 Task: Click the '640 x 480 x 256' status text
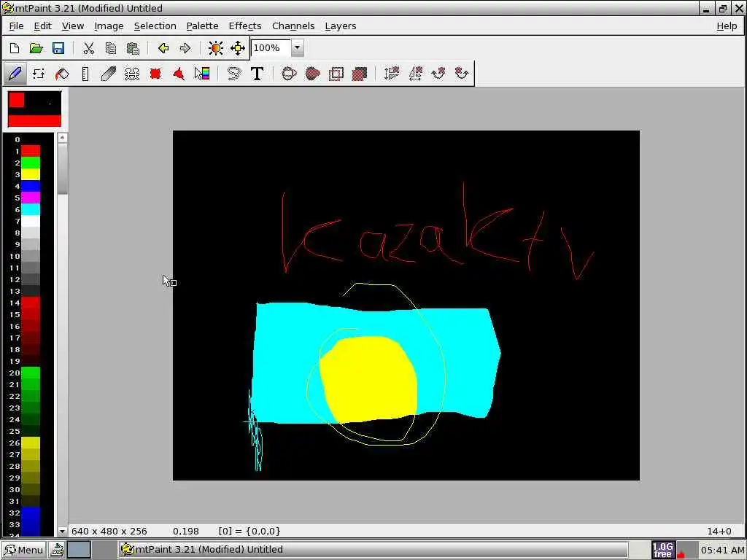109,531
